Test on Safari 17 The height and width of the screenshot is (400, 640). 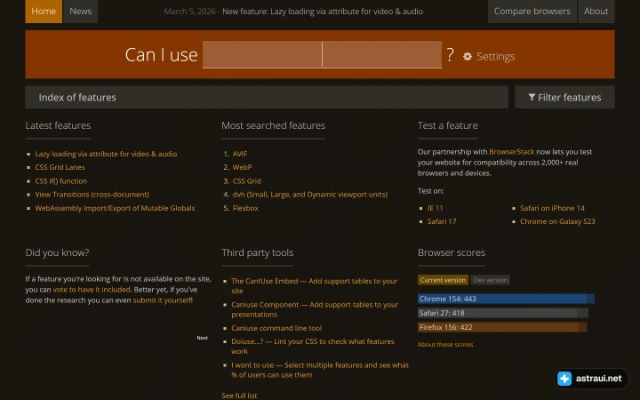point(442,222)
